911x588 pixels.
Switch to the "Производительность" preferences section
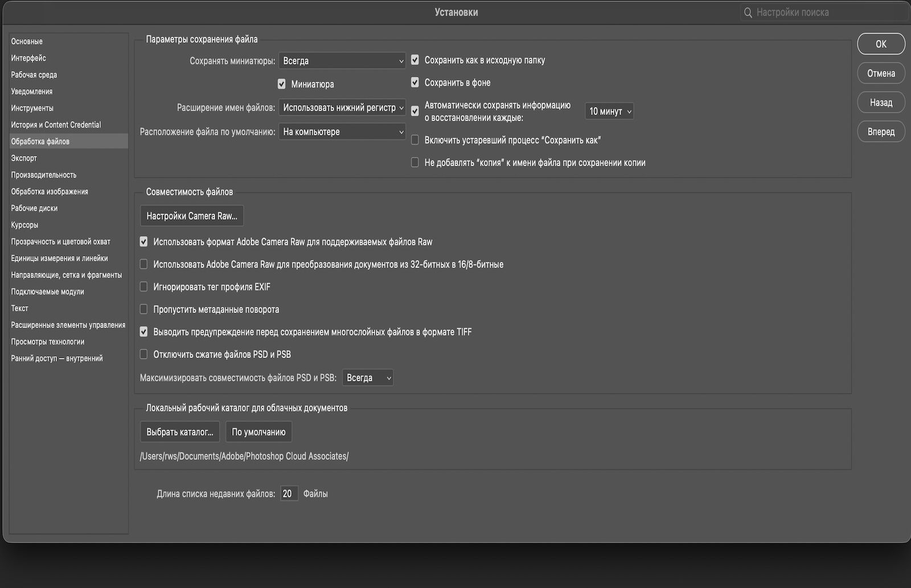point(43,175)
